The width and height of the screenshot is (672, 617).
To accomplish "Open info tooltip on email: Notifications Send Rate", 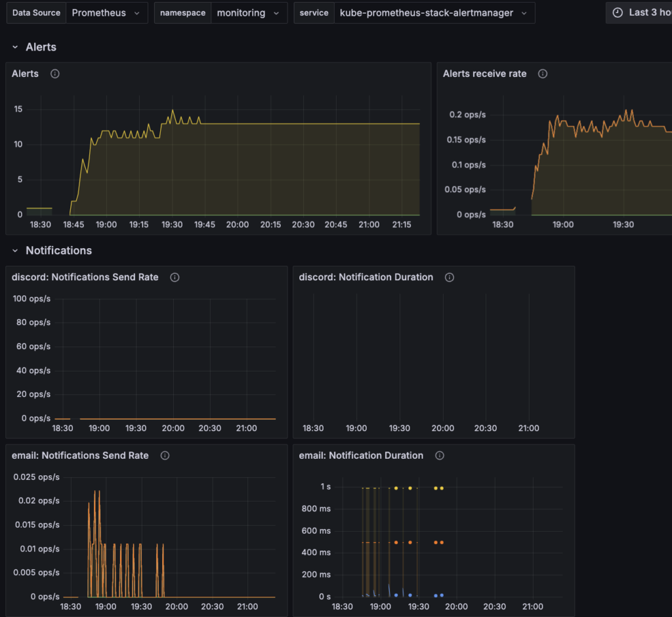I will click(x=164, y=455).
